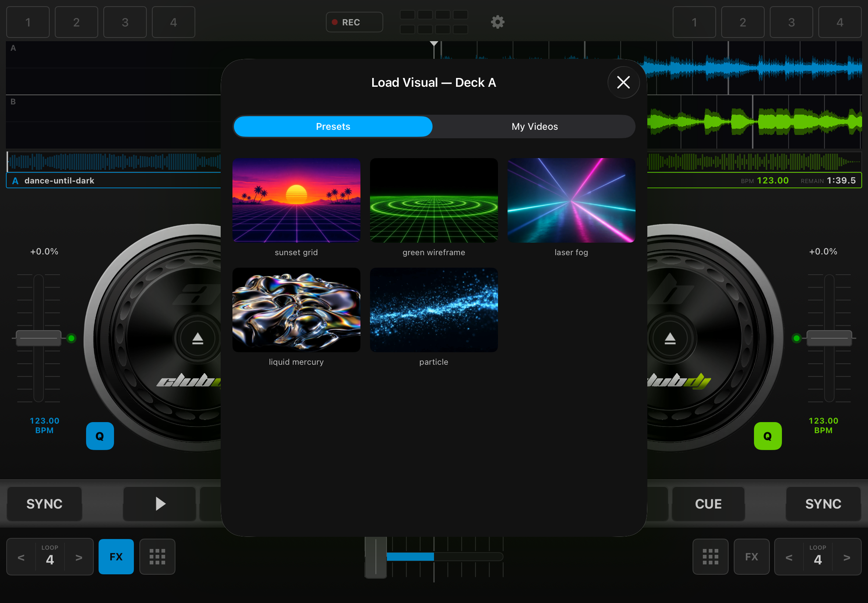
Task: Click the crossfader handle
Action: [x=376, y=557]
